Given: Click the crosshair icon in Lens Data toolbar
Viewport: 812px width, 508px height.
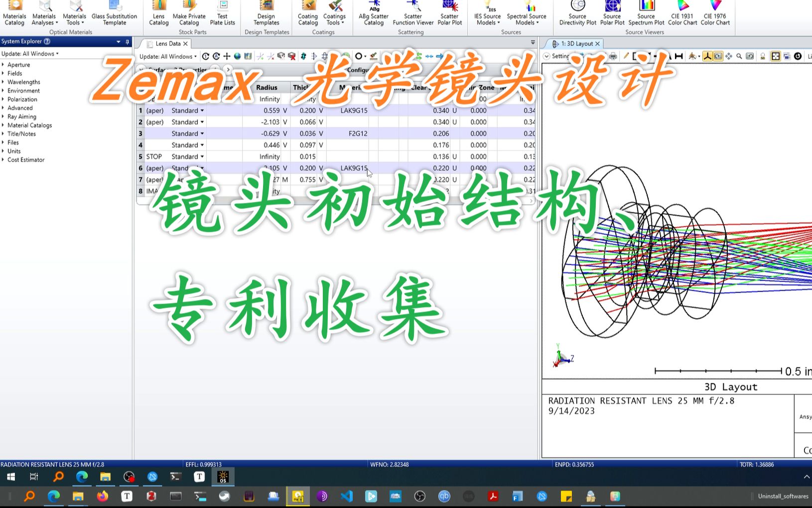Looking at the screenshot, I should tap(227, 56).
